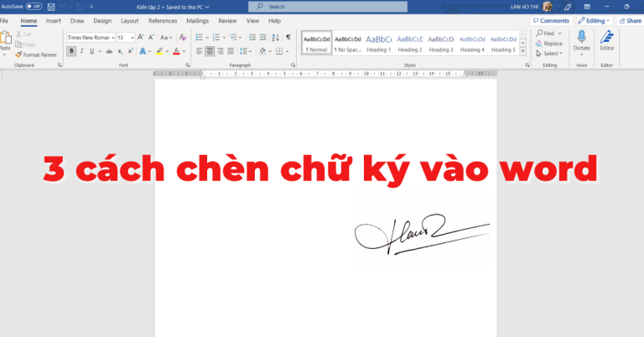Image resolution: width=644 pixels, height=337 pixels.
Task: Click the Multilevel list icon
Action: (233, 38)
